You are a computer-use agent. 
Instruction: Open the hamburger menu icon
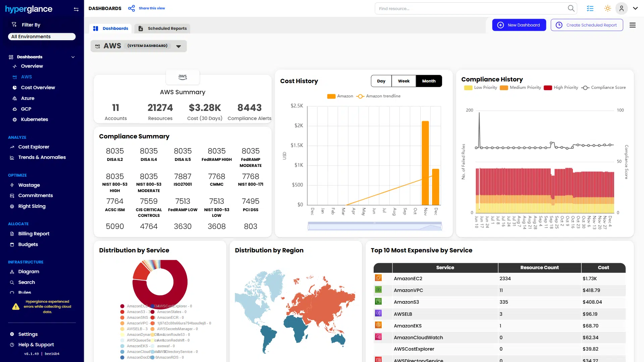pyautogui.click(x=633, y=25)
